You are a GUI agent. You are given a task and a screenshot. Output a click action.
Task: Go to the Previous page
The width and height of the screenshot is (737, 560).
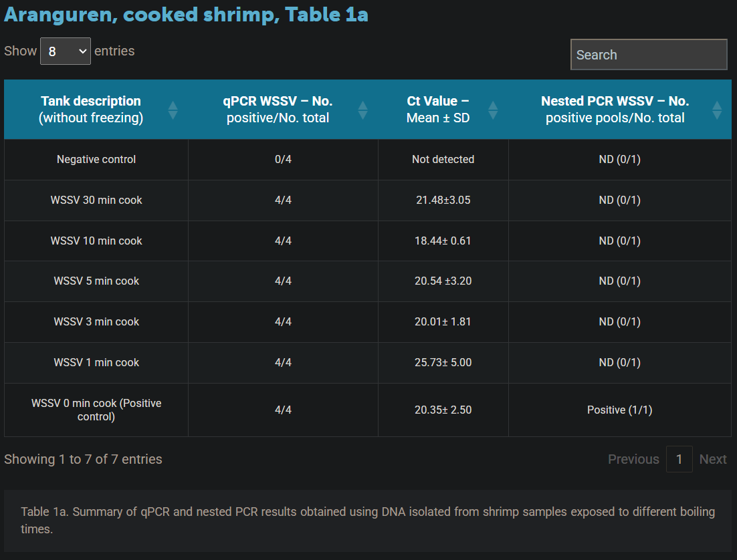633,459
